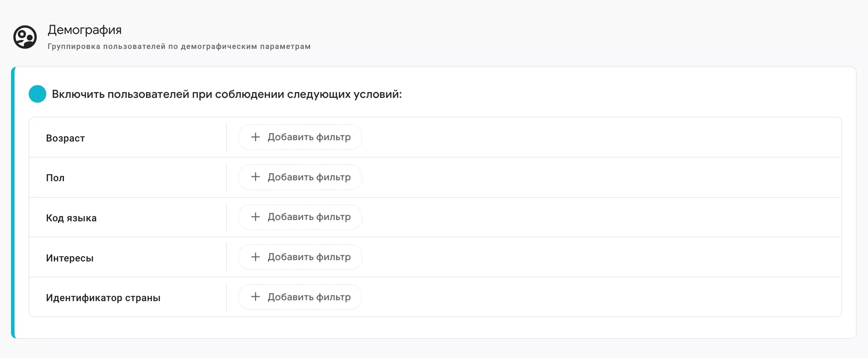The width and height of the screenshot is (868, 358).
Task: Click the plus icon on the Код языка filter button
Action: [255, 217]
